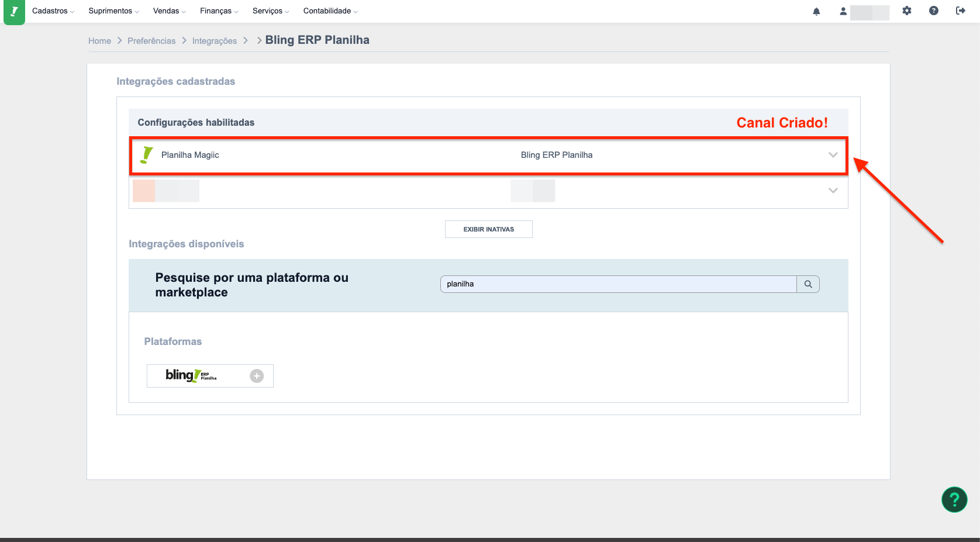The width and height of the screenshot is (980, 542).
Task: Click the logout icon
Action: click(960, 11)
